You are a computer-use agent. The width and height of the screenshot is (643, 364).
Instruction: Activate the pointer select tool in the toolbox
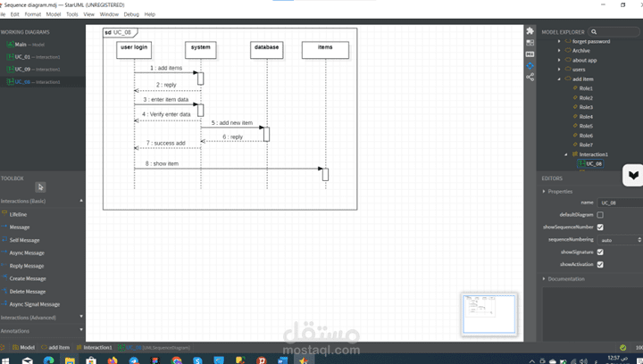pyautogui.click(x=40, y=187)
